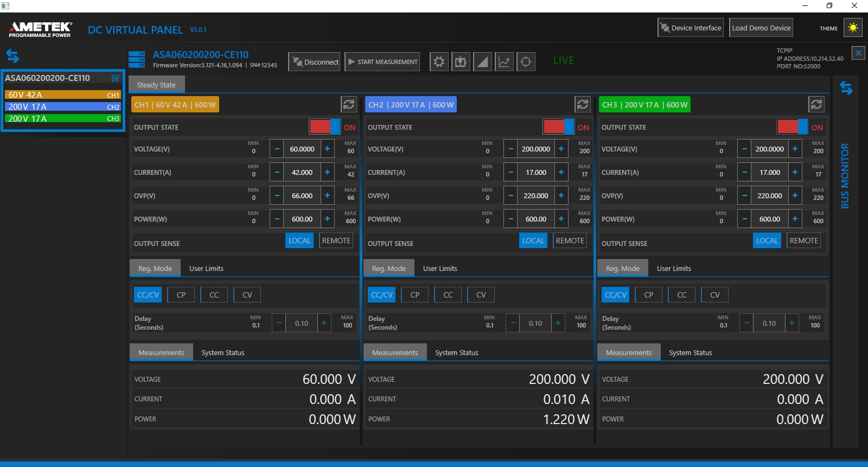Set CH2 output sense to LOCAL
This screenshot has width=868, height=467.
tap(533, 241)
